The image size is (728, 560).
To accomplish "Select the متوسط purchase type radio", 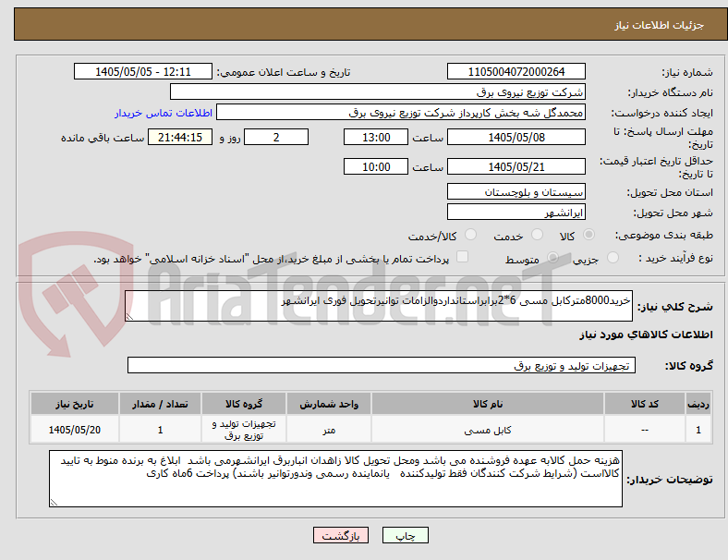I will click(552, 257).
